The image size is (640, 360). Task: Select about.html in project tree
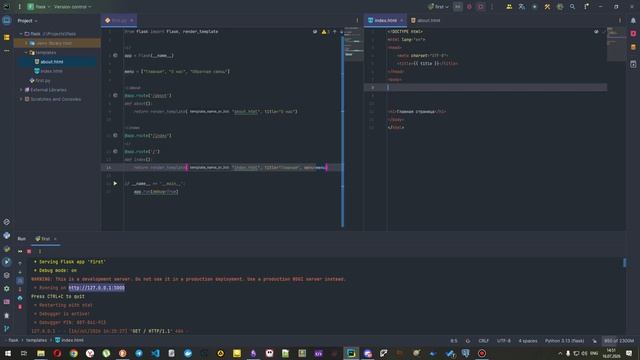(51, 62)
